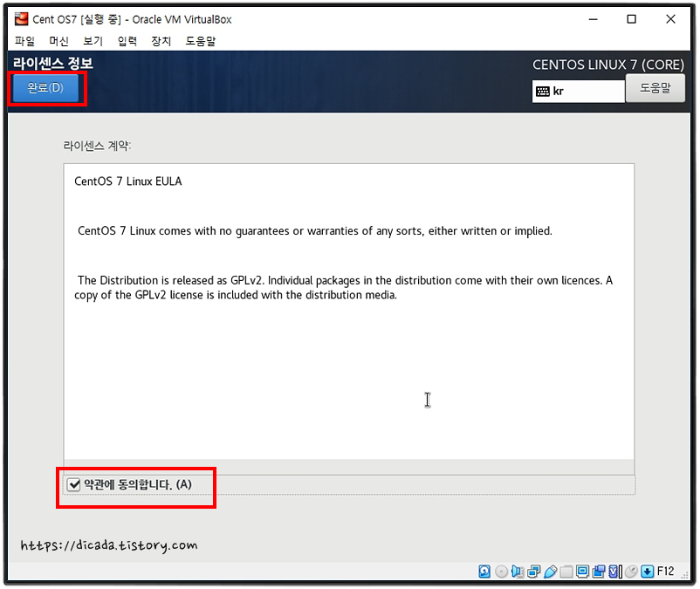Click the F12 host key label
700x589 pixels.
(665, 572)
